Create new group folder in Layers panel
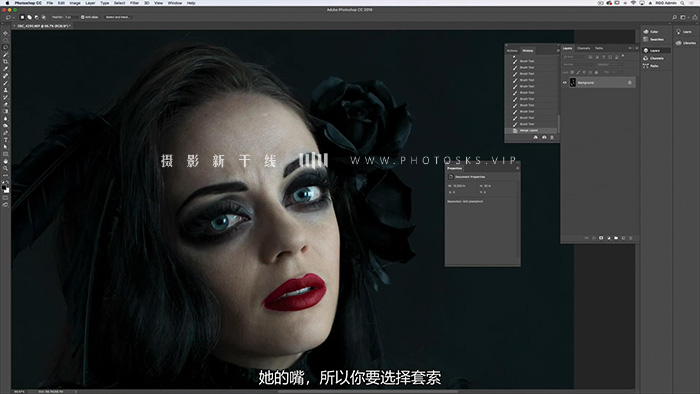 (616, 238)
